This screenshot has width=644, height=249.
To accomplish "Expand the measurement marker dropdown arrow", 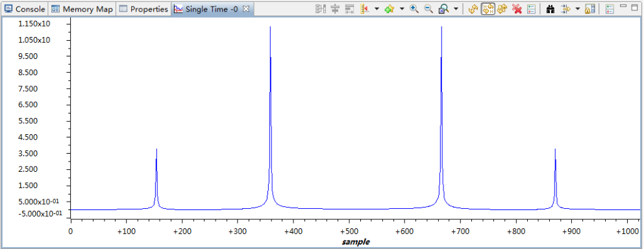I will (x=377, y=8).
